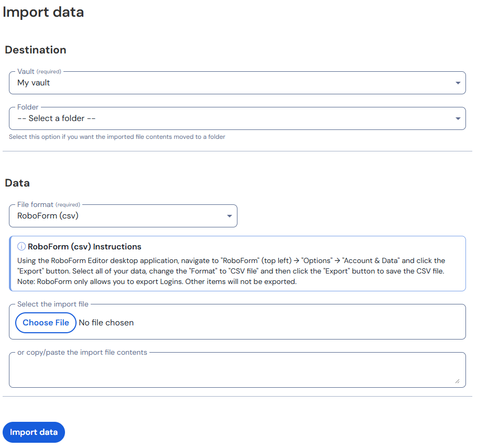Viewport: 477px width, 448px height.
Task: Click the resize handle of the paste textarea
Action: (457, 381)
